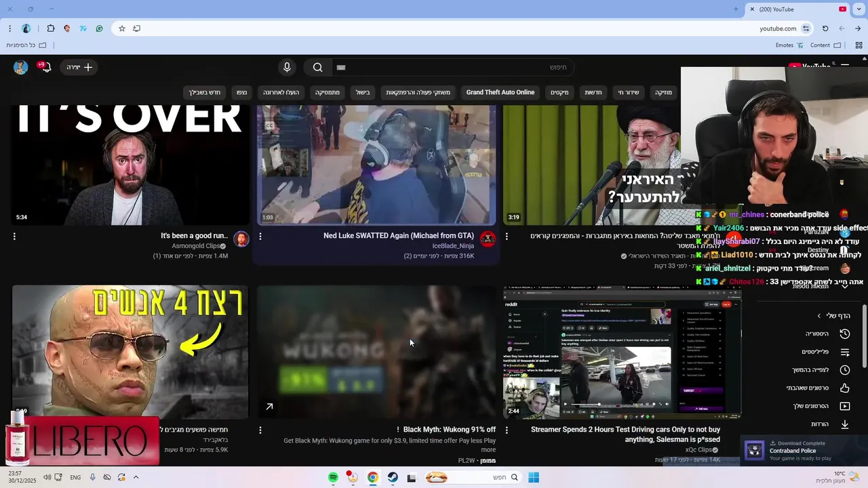868x488 pixels.
Task: Open Steam from the Windows taskbar
Action: (x=393, y=478)
